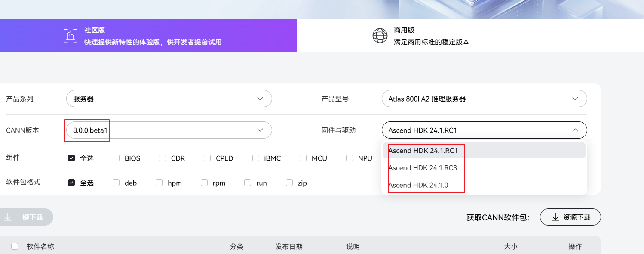Click the download arrow icon on 一键下载
The image size is (644, 254).
8,217
